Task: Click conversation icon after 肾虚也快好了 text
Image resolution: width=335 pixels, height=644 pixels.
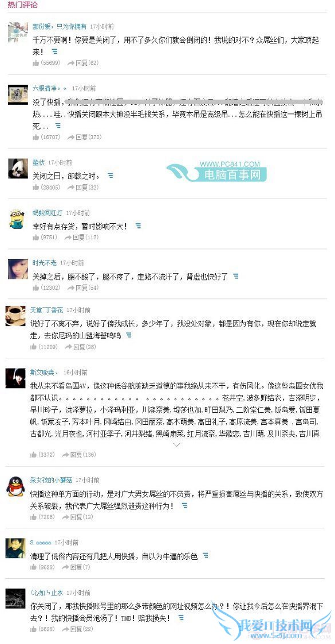Action: coord(236,276)
